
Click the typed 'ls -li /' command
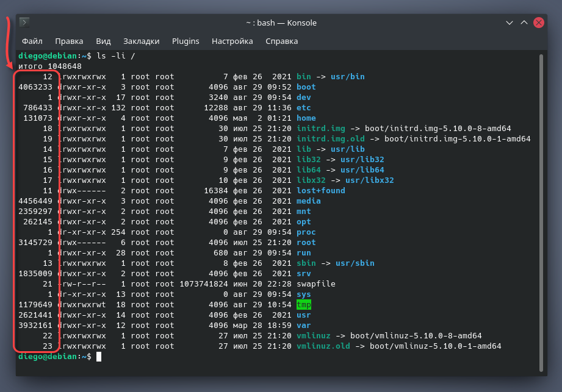click(117, 56)
